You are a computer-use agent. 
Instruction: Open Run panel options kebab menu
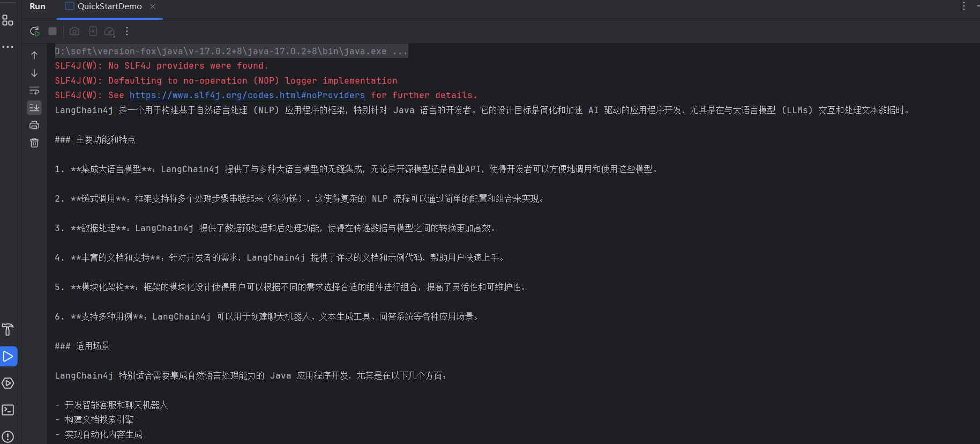coord(963,6)
